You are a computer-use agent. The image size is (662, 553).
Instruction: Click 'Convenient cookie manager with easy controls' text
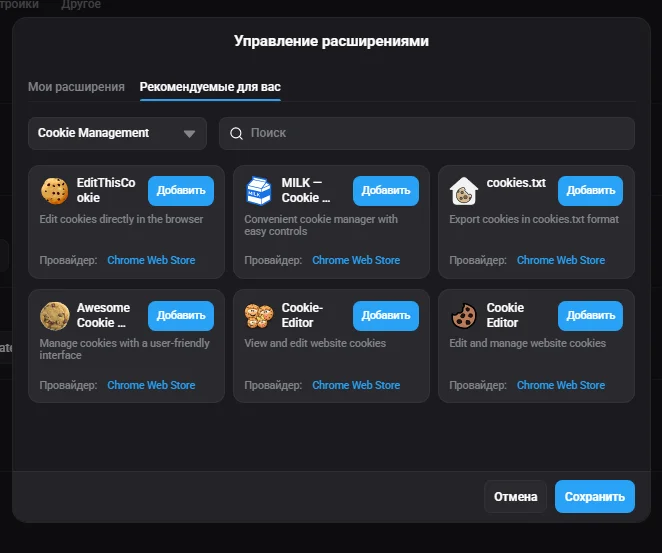[x=321, y=225]
